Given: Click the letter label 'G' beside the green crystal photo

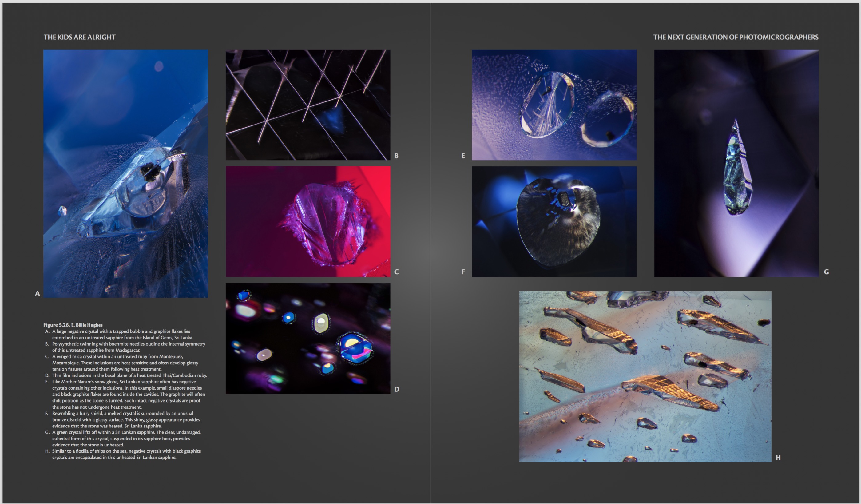Looking at the screenshot, I should click(827, 272).
